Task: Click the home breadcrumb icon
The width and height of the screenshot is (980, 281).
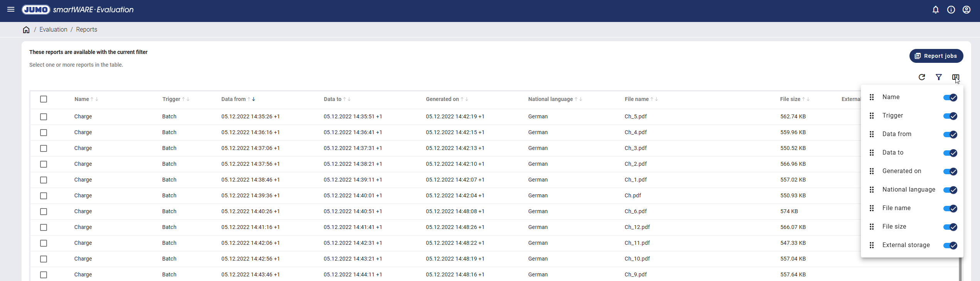Action: [26, 30]
